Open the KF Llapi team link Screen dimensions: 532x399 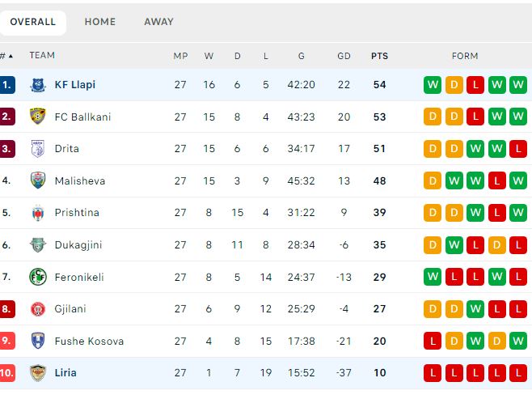(x=75, y=85)
